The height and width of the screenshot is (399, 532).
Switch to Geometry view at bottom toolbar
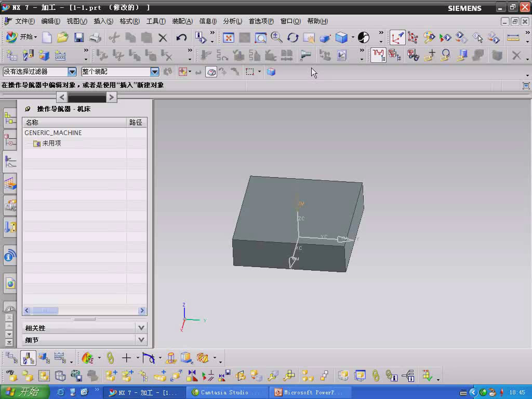[44, 357]
